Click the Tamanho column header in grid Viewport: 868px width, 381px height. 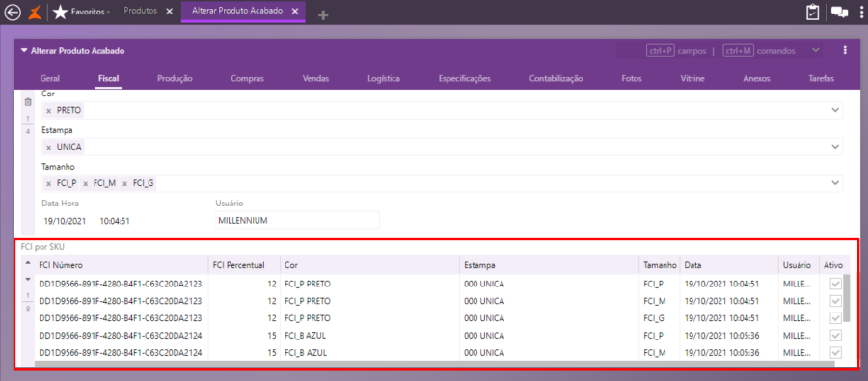(x=660, y=265)
